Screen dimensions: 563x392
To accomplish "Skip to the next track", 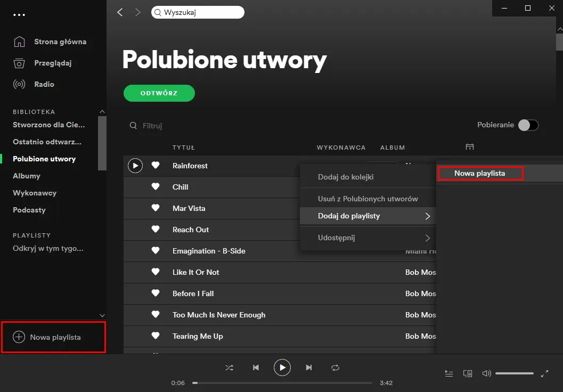I will click(x=309, y=367).
